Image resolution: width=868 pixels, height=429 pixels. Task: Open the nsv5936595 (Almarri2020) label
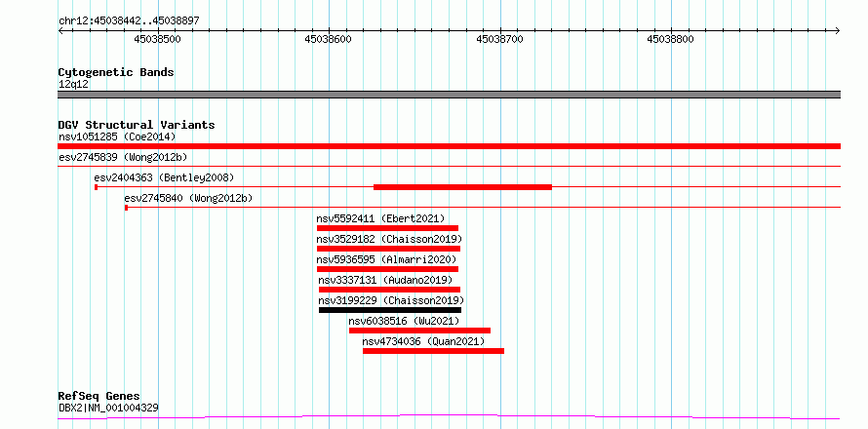(386, 259)
